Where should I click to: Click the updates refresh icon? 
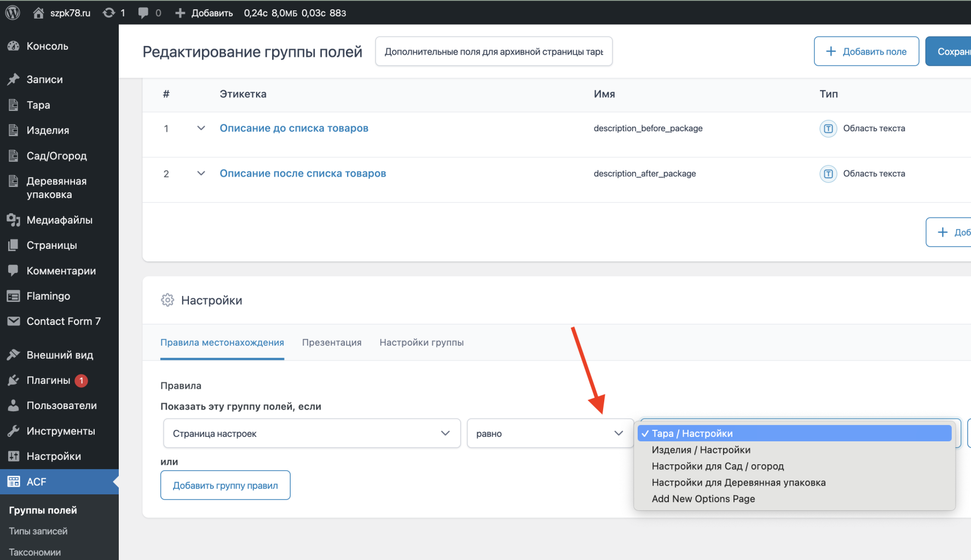pyautogui.click(x=109, y=13)
